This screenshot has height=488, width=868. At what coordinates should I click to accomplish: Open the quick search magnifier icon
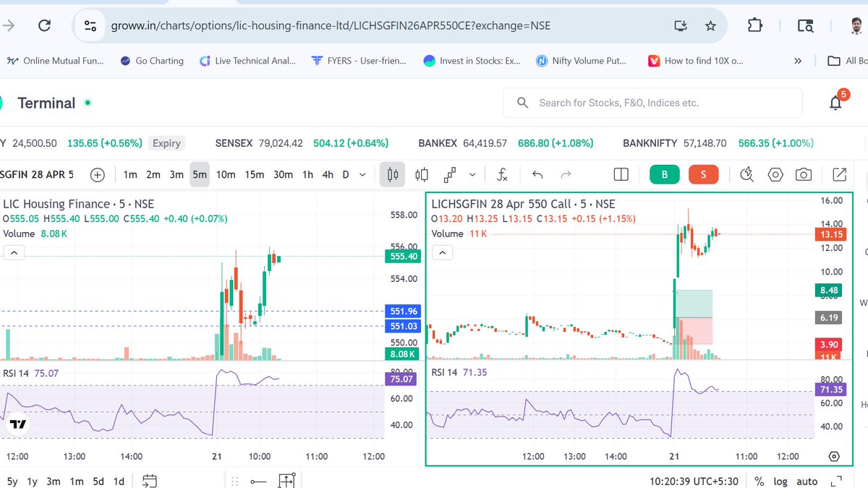(x=747, y=174)
